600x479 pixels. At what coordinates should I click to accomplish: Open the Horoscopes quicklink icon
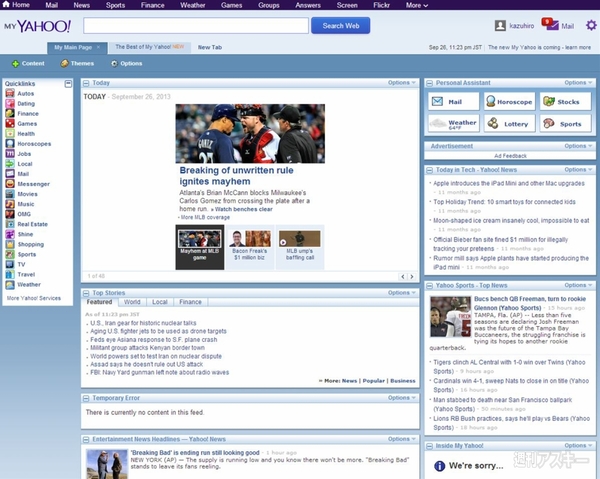click(10, 143)
